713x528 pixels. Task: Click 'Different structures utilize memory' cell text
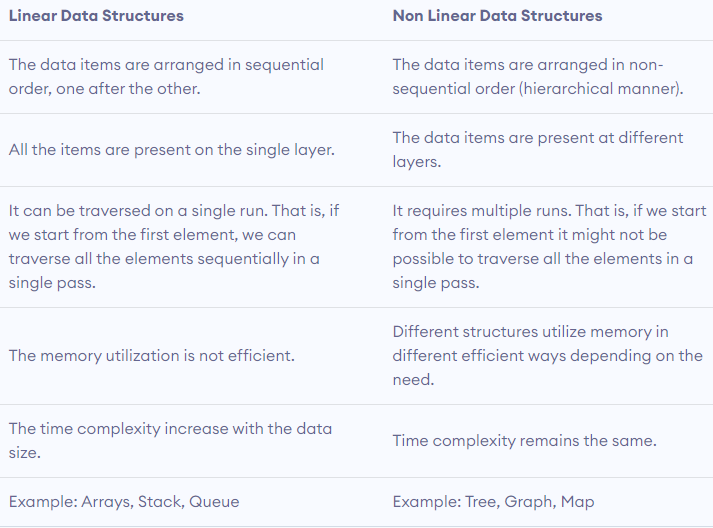point(530,331)
